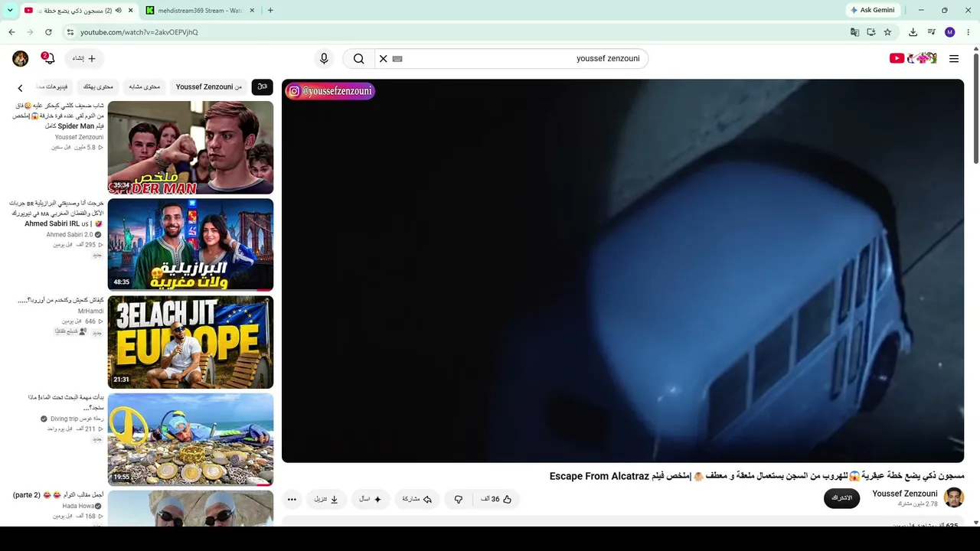Reload the current page
980x551 pixels.
tap(48, 32)
